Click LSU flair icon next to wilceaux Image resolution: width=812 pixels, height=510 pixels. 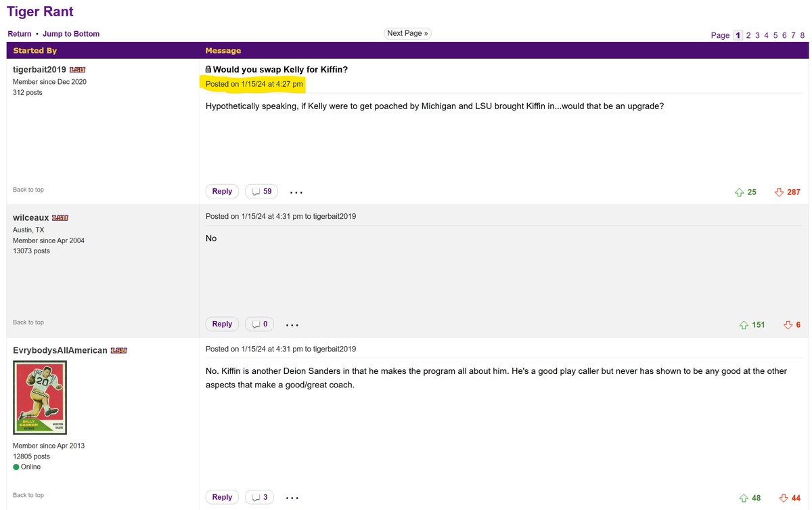click(x=60, y=218)
